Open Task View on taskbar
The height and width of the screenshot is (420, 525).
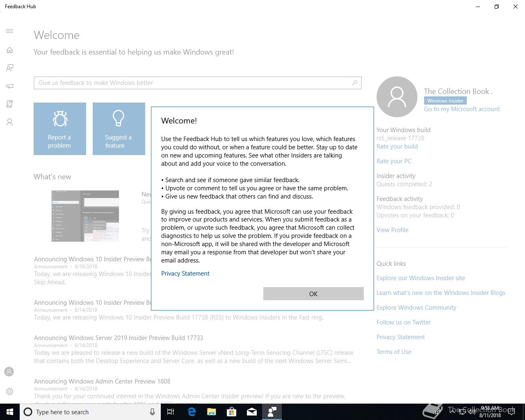[x=171, y=412]
